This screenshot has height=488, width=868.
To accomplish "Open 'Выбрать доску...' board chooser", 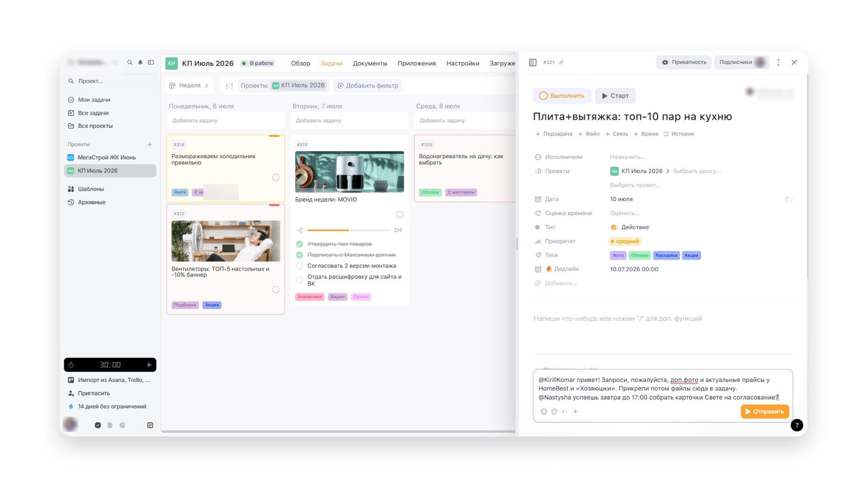I will coord(697,171).
